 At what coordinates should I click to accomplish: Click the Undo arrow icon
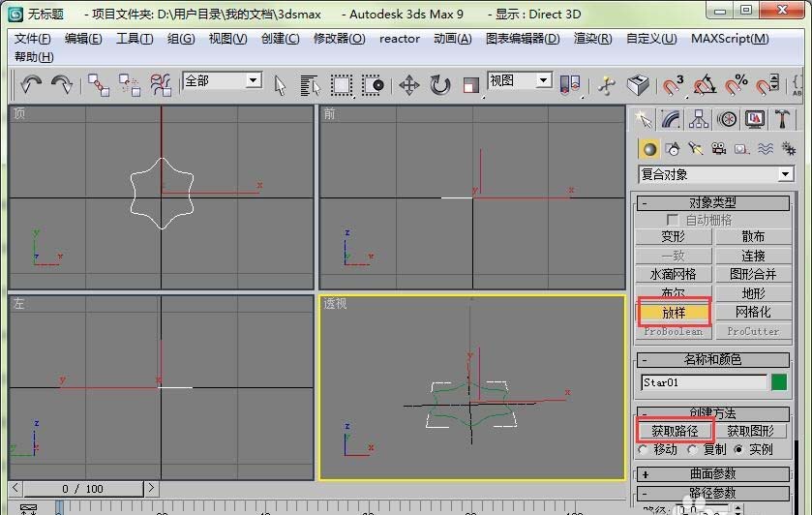[31, 84]
